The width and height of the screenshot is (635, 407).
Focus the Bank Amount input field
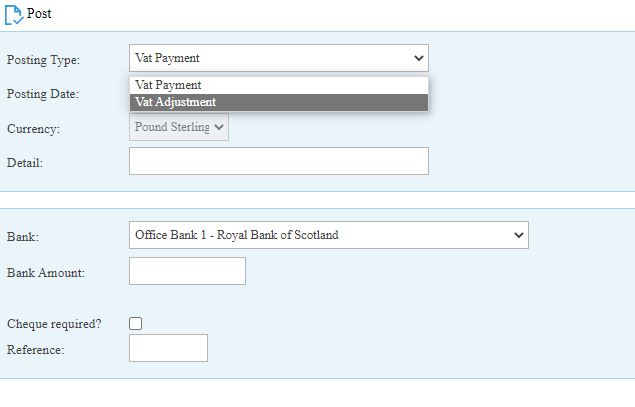pyautogui.click(x=187, y=271)
